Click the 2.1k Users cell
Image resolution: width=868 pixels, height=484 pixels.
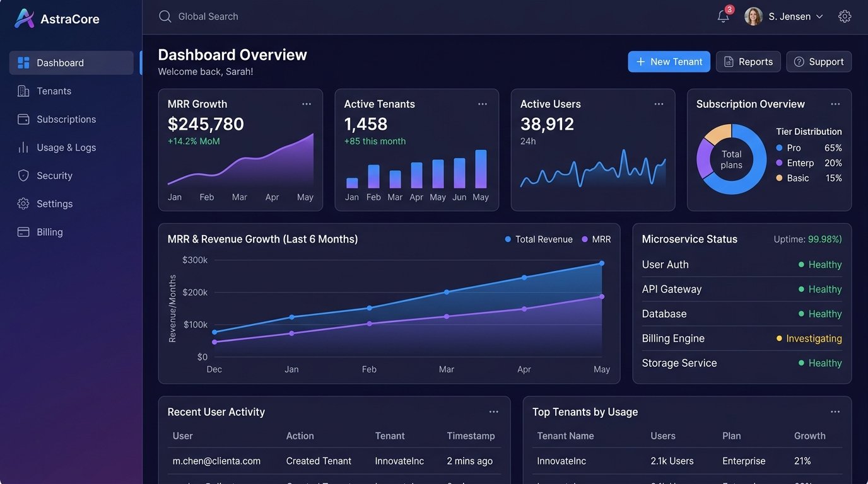pyautogui.click(x=672, y=461)
